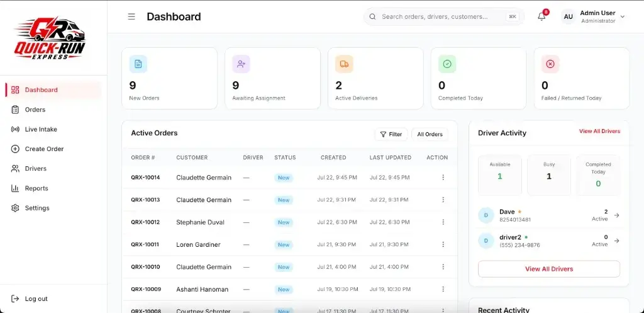This screenshot has width=644, height=313.
Task: Click the ORDER # column header
Action: [x=143, y=157]
